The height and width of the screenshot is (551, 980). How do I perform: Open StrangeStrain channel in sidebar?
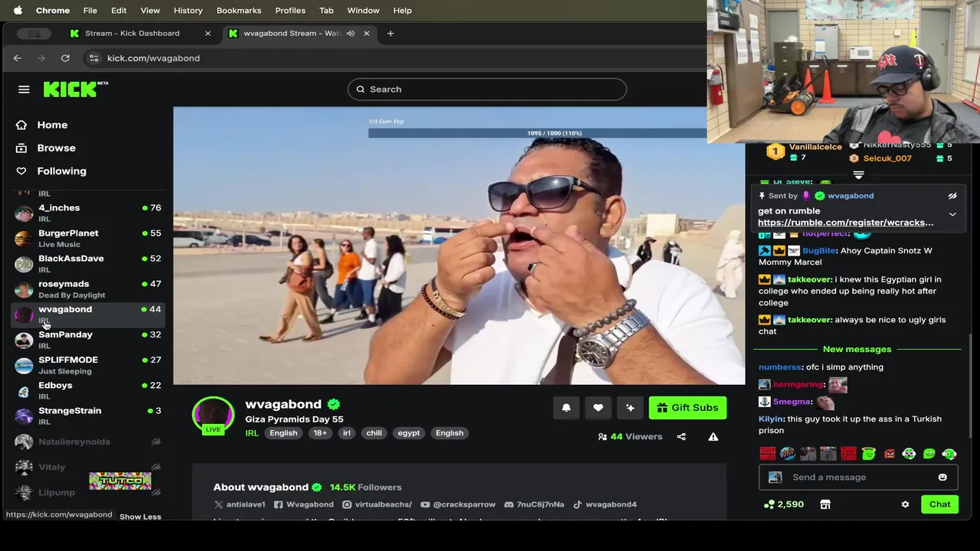pyautogui.click(x=88, y=416)
